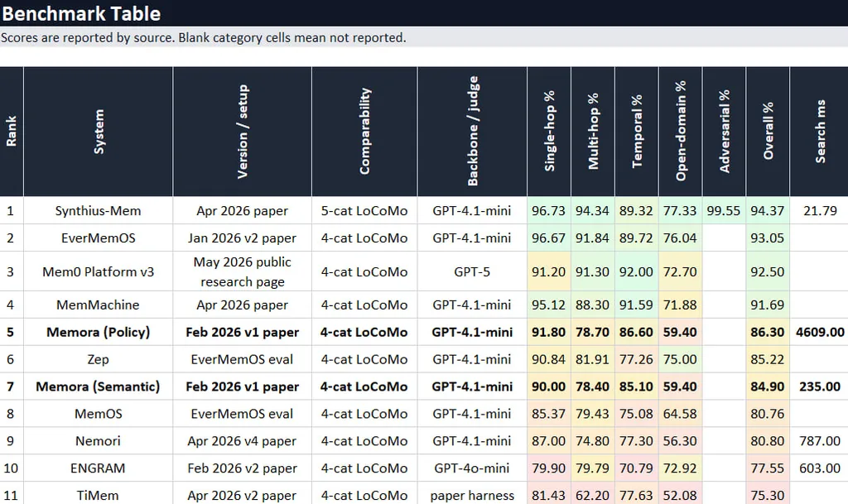Select the 603.00 search ms cell
Viewport: 848px width, 504px height.
click(x=819, y=468)
